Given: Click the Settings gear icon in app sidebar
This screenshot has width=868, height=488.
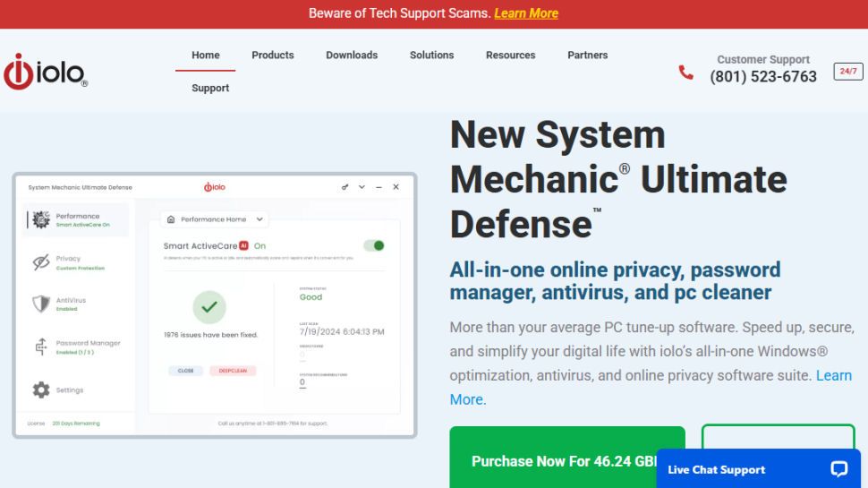Looking at the screenshot, I should (x=41, y=390).
